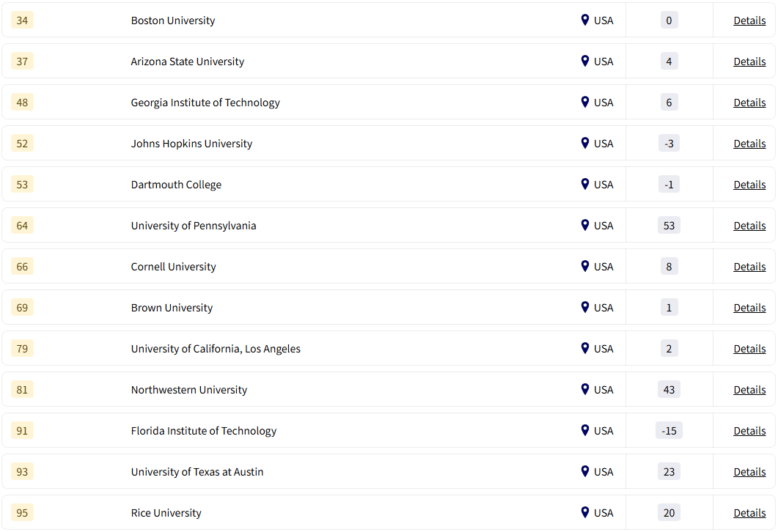
Task: Open Details for Brown University
Action: [x=749, y=308]
